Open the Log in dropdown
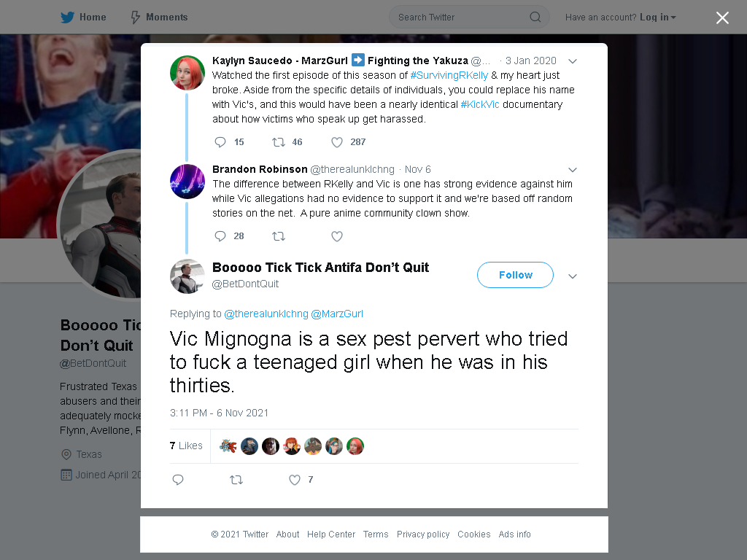 click(658, 17)
